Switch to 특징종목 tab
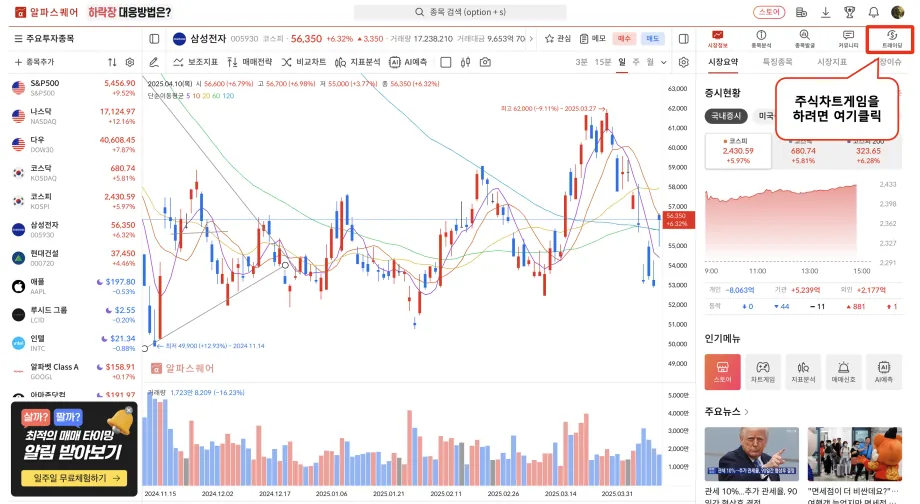Viewport: 920px width, 504px height. [777, 62]
